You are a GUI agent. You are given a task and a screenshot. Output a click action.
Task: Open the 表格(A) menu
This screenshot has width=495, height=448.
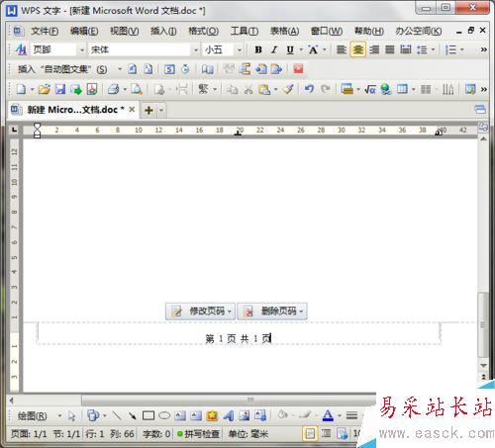[284, 31]
